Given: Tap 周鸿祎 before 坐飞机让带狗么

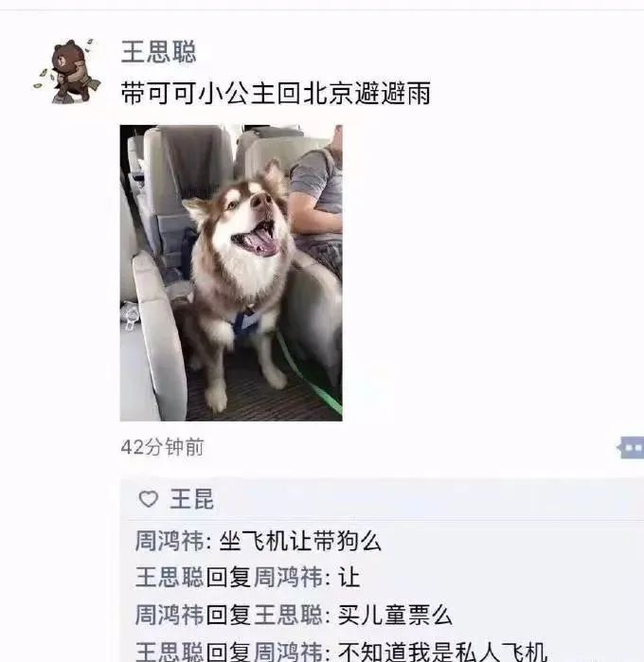Looking at the screenshot, I should [x=170, y=541].
